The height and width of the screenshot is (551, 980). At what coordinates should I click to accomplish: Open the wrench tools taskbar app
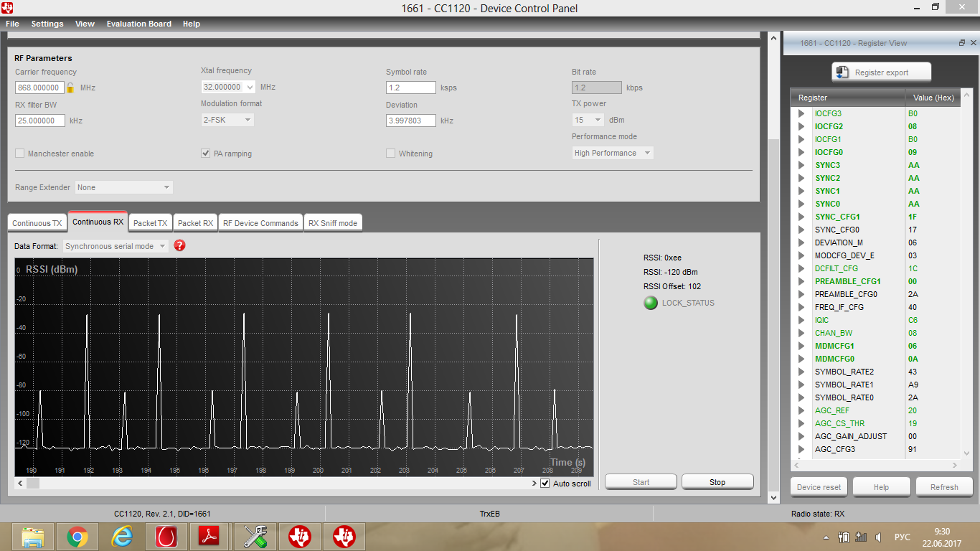pyautogui.click(x=255, y=537)
